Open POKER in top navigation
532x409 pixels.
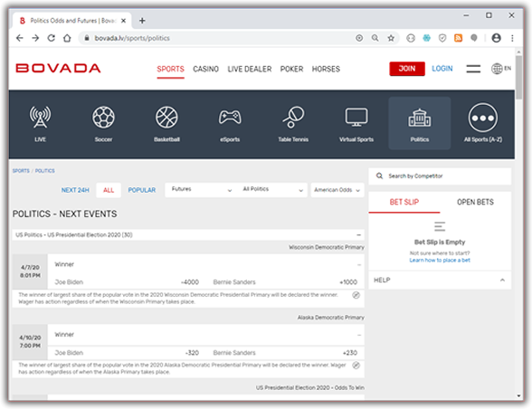[291, 70]
